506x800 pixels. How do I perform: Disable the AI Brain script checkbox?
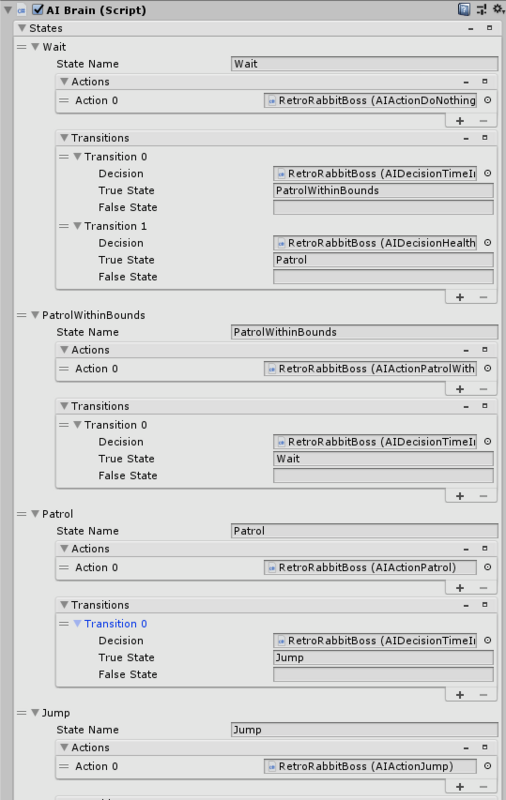(38, 9)
